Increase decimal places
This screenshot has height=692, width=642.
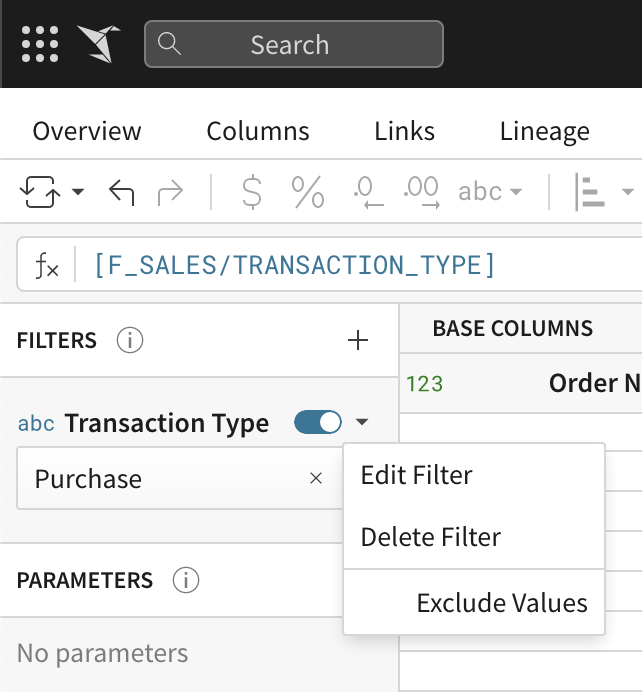coord(421,192)
